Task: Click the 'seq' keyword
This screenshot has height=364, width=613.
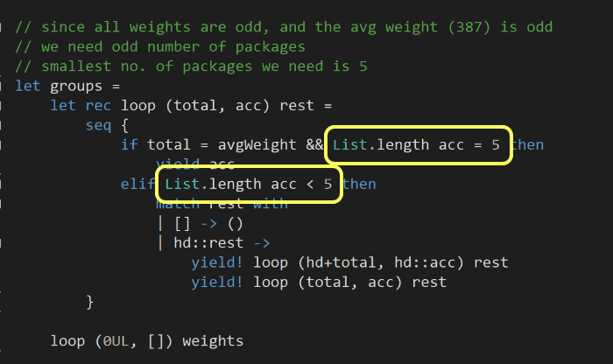Action: 99,125
